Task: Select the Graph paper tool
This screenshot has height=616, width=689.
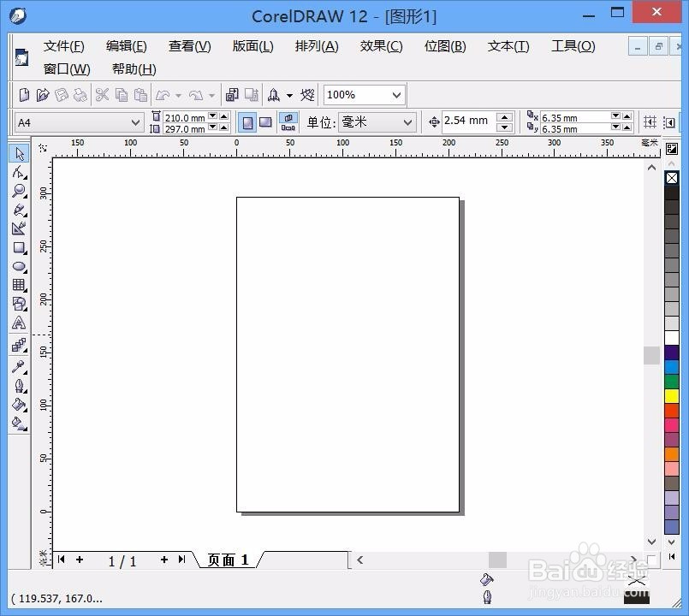Action: point(20,285)
